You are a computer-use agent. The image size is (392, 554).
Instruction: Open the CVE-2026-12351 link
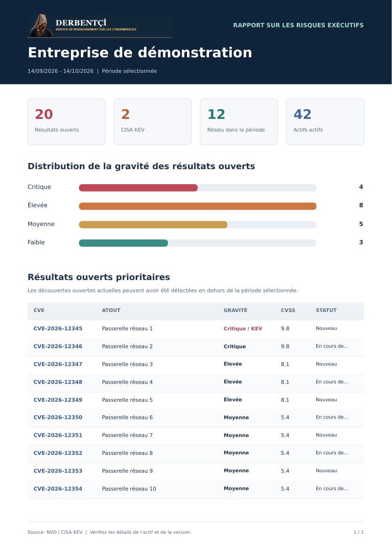click(x=58, y=435)
